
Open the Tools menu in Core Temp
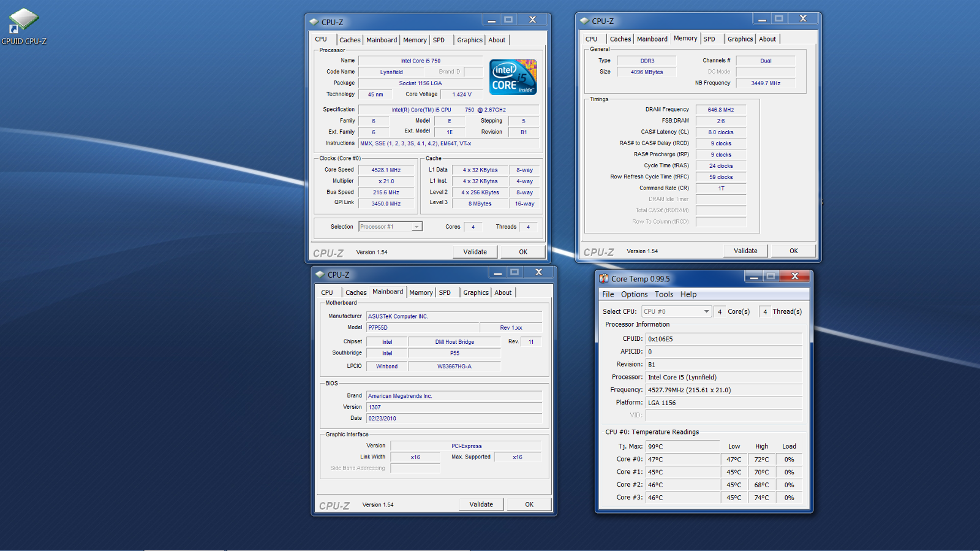click(x=664, y=295)
